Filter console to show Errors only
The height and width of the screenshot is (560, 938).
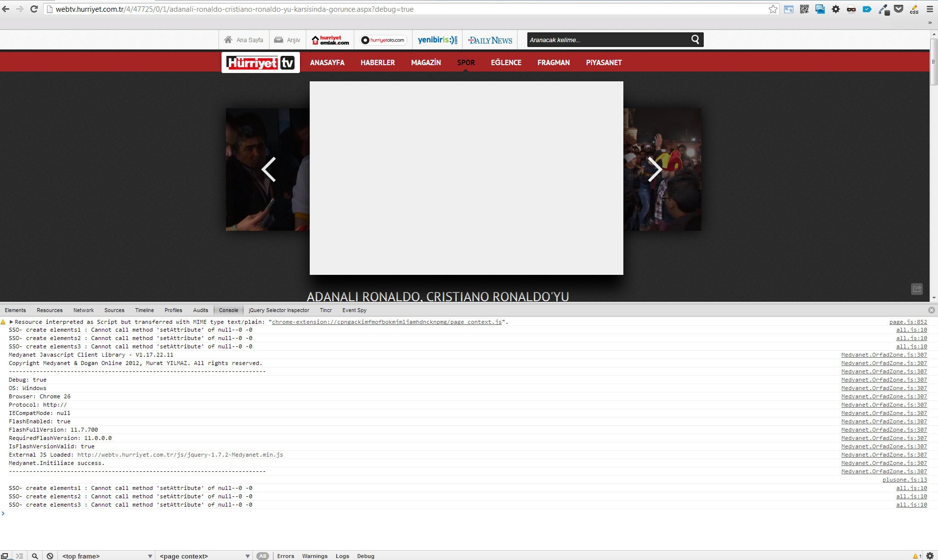click(285, 556)
